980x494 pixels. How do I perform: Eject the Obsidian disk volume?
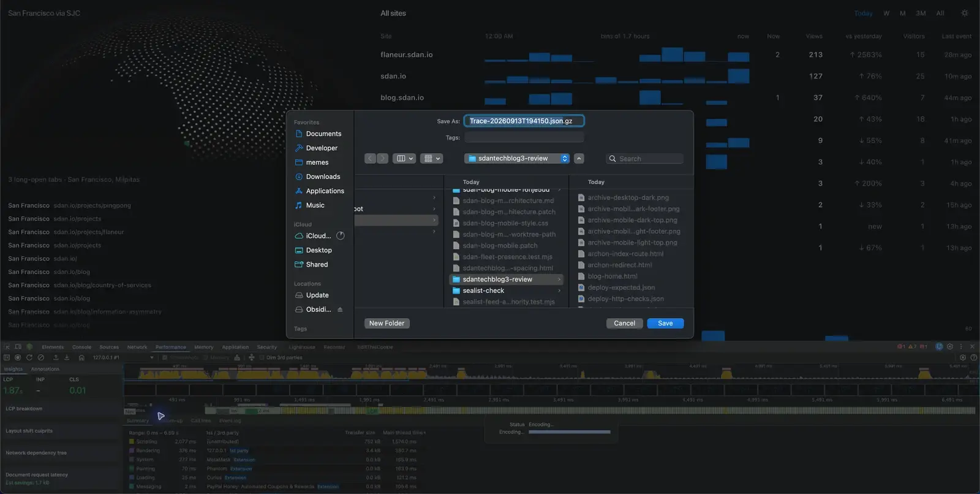[340, 310]
